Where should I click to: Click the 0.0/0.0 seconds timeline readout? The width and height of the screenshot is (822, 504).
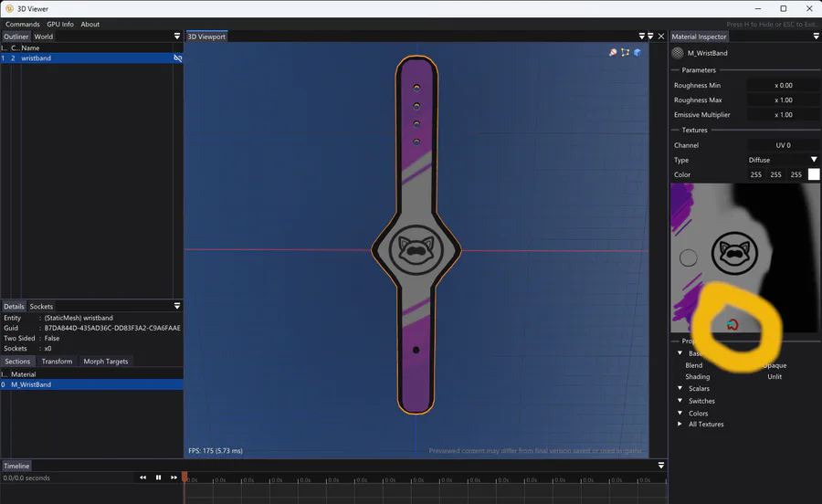[26, 478]
